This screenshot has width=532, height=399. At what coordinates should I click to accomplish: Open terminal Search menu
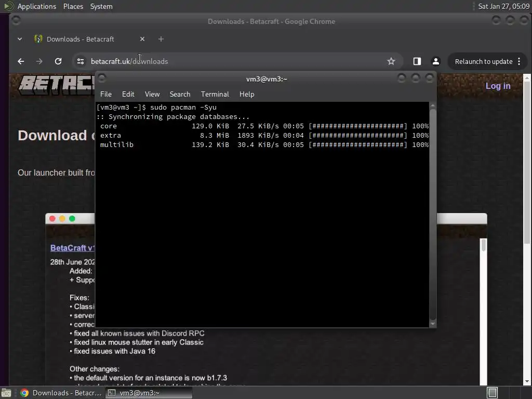pos(180,95)
